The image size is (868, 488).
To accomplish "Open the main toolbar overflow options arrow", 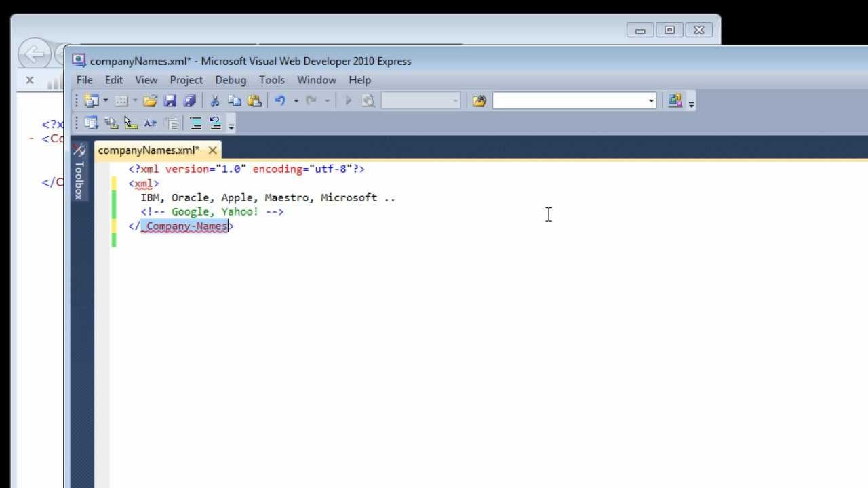I will coord(691,104).
